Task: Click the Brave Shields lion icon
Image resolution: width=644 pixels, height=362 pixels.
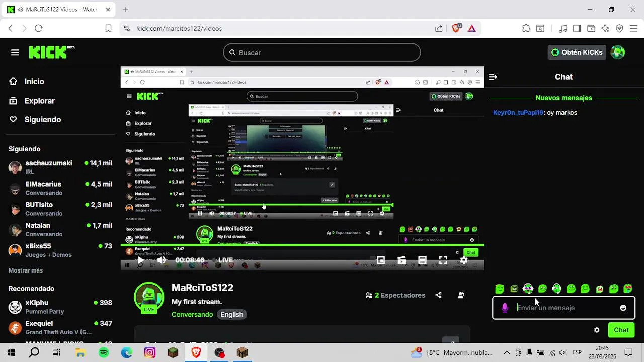Action: coord(456,28)
